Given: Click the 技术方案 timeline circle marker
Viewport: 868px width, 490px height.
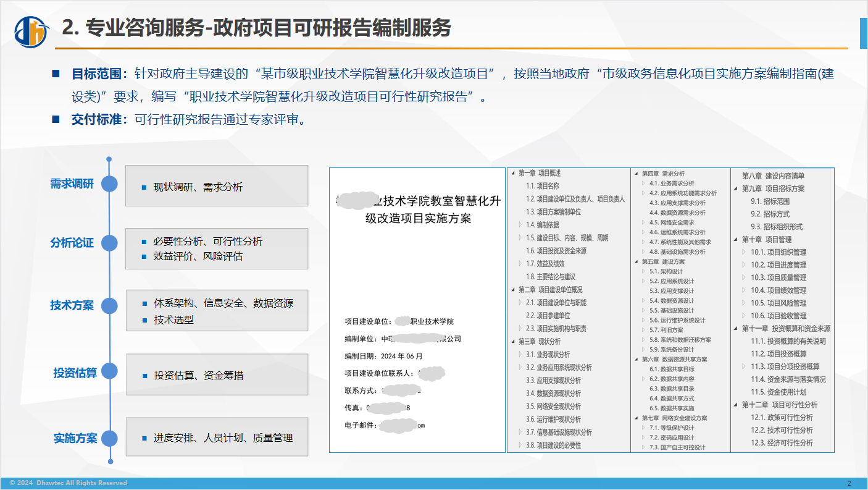Looking at the screenshot, I should (109, 306).
